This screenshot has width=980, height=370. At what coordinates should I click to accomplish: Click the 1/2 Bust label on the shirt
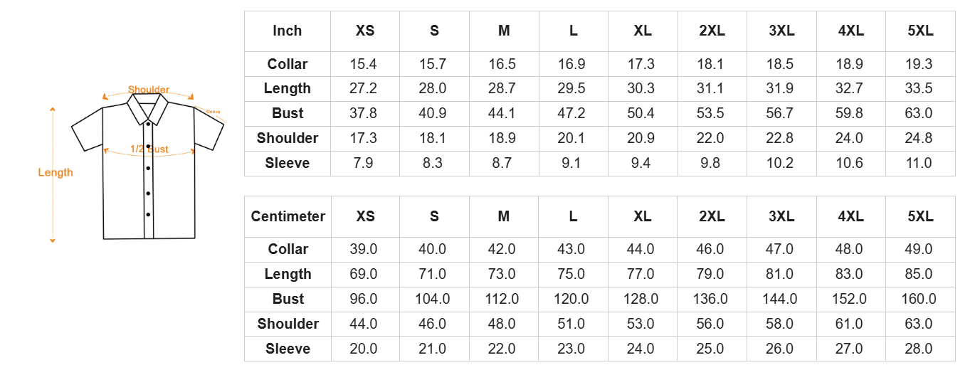tap(149, 149)
